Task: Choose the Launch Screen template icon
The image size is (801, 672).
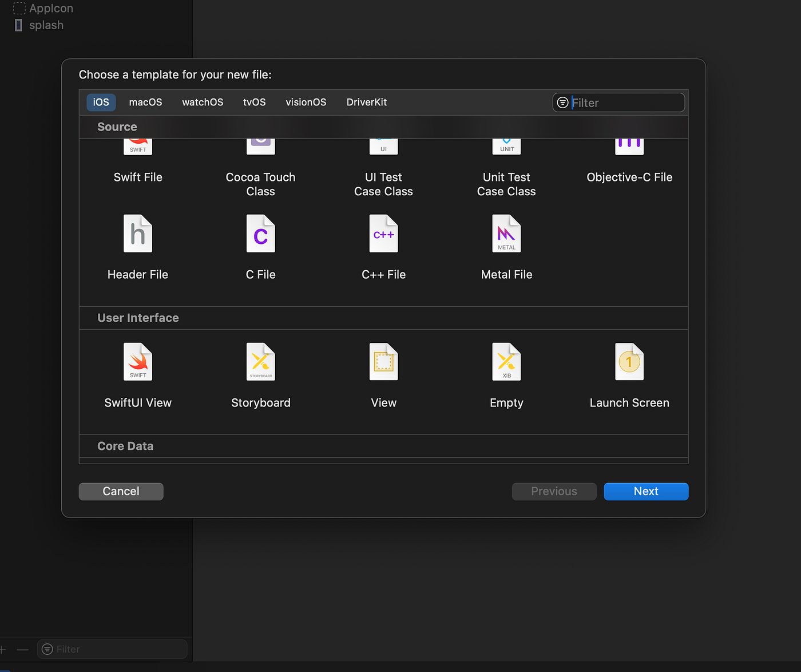Action: coord(629,362)
